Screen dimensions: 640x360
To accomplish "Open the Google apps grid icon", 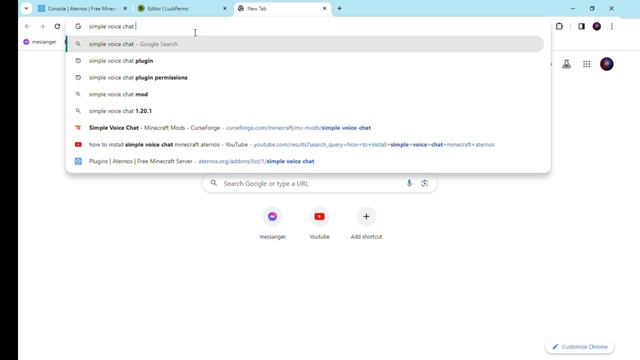I will coord(587,64).
